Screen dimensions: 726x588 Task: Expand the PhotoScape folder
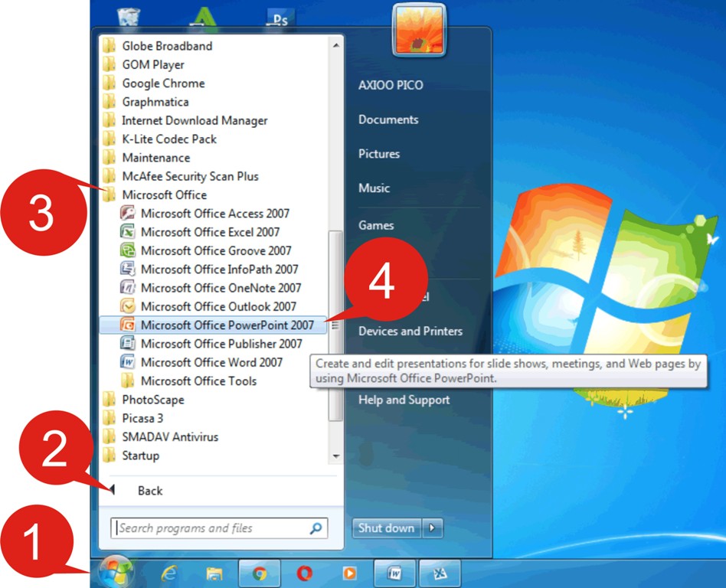point(143,400)
